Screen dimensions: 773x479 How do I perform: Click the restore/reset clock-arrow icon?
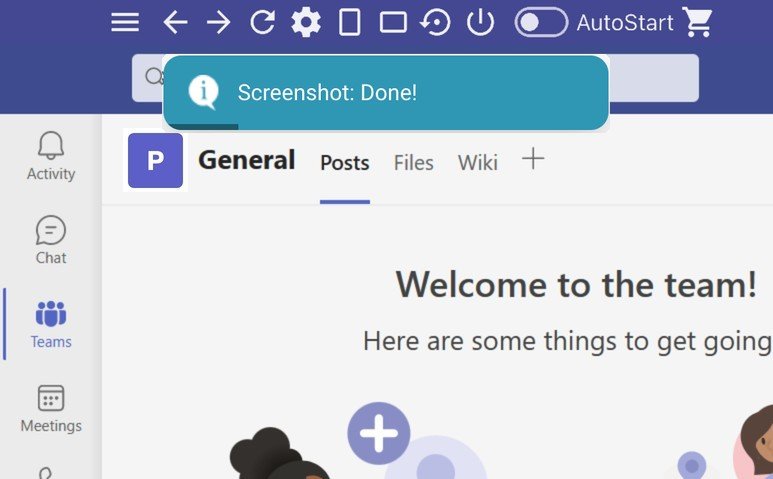click(435, 22)
